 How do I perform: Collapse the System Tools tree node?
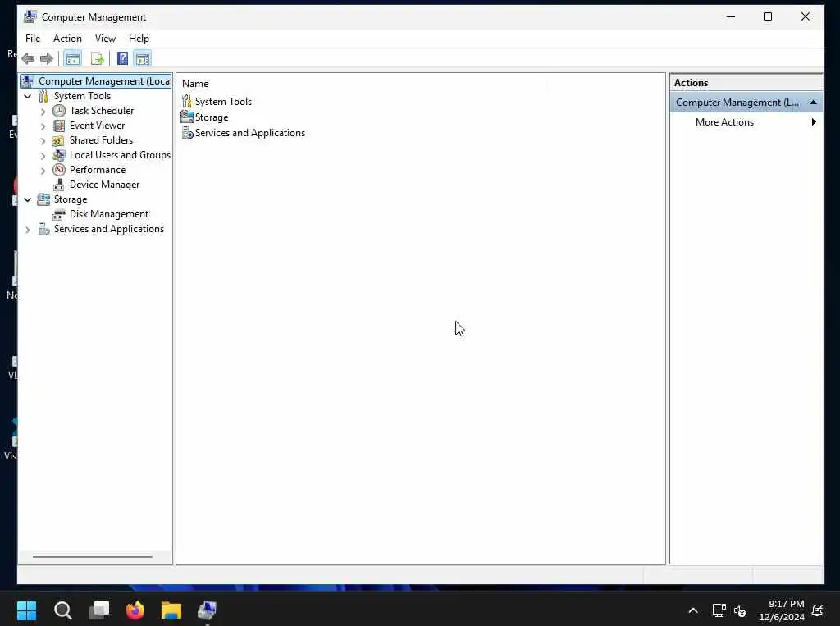click(27, 97)
